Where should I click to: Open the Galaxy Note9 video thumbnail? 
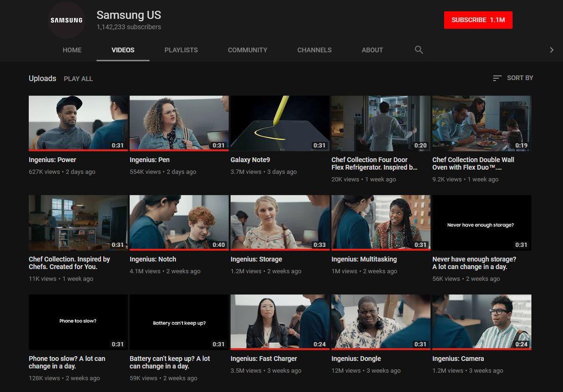tap(280, 123)
